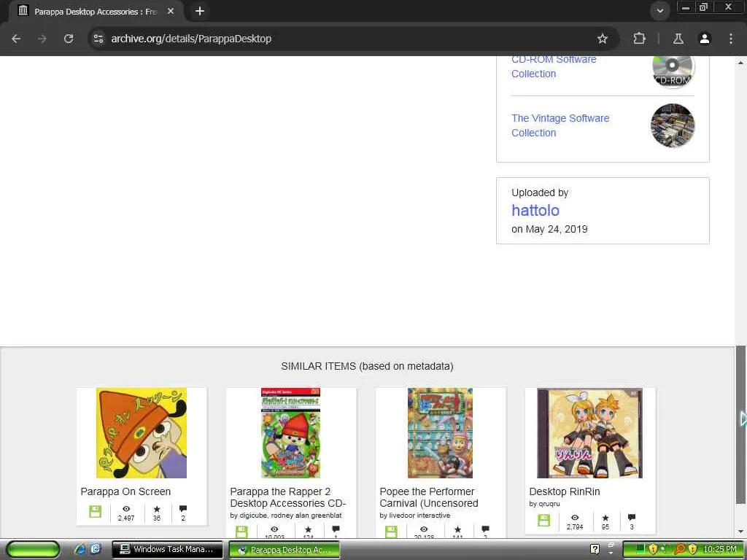Image resolution: width=747 pixels, height=560 pixels.
Task: Click views eye icon on Parappa On Screen
Action: coord(126,509)
